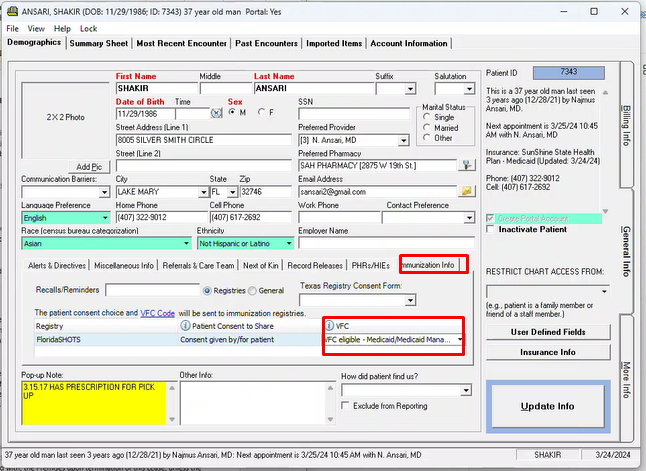Open the VFC eligibility dropdown
The width and height of the screenshot is (646, 471).
point(459,340)
